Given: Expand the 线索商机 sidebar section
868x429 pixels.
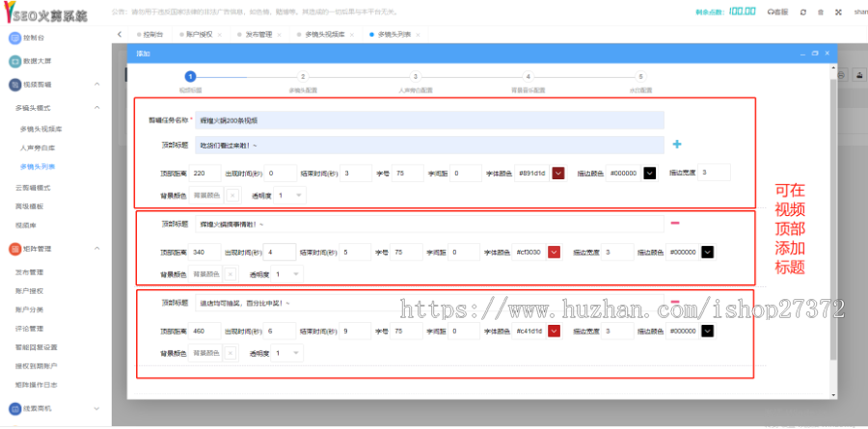Looking at the screenshot, I should point(96,409).
